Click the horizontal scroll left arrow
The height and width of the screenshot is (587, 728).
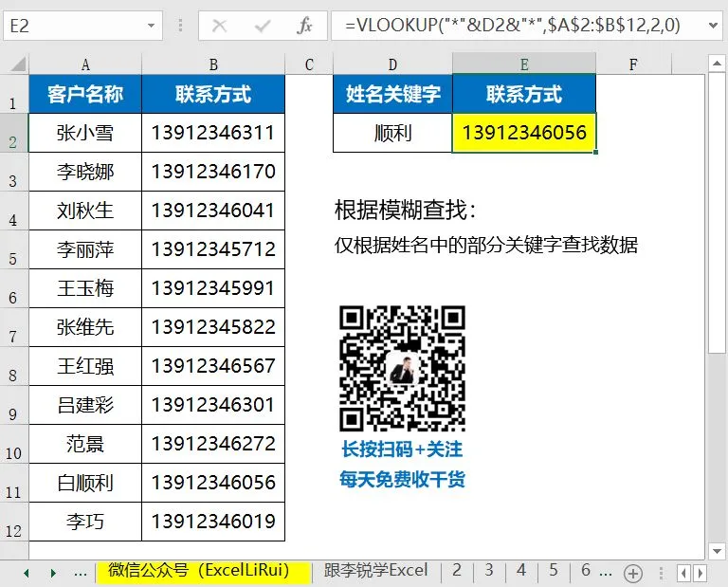pyautogui.click(x=683, y=574)
